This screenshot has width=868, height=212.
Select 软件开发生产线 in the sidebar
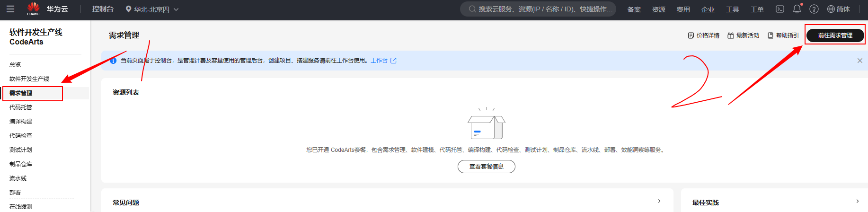29,79
